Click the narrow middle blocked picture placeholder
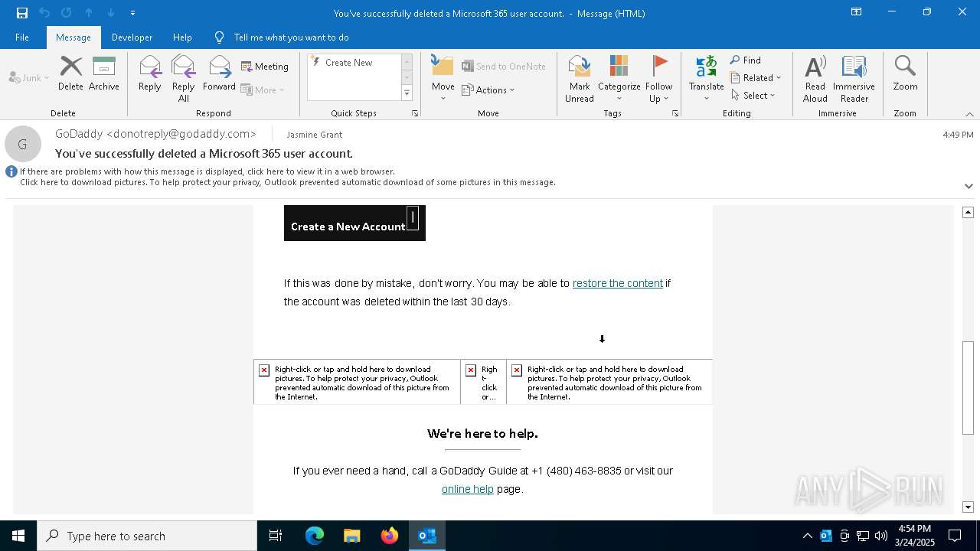Image resolution: width=980 pixels, height=551 pixels. [483, 382]
